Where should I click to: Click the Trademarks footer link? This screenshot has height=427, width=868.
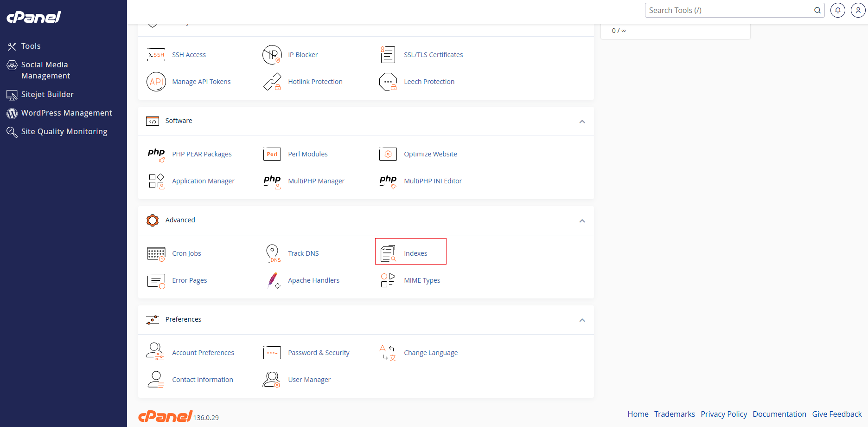click(675, 414)
